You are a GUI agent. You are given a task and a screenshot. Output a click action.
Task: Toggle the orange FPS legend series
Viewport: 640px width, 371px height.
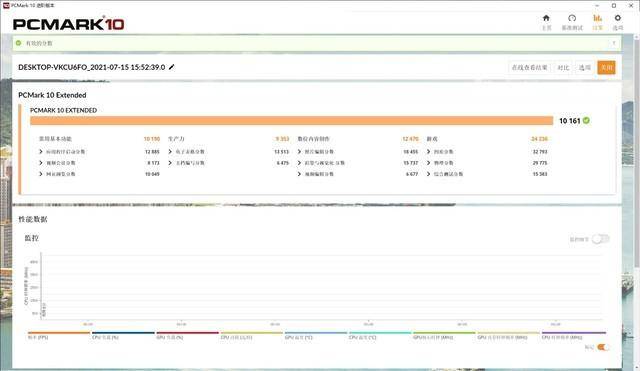coord(59,335)
